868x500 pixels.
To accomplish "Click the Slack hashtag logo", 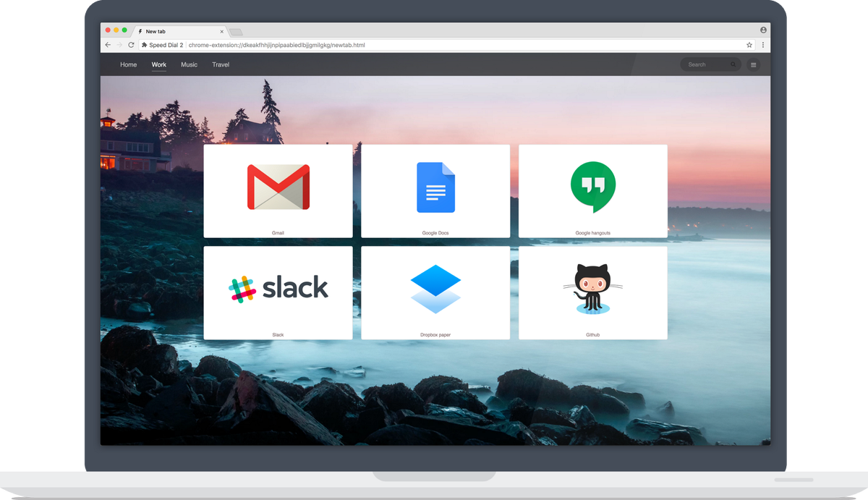I will point(242,289).
